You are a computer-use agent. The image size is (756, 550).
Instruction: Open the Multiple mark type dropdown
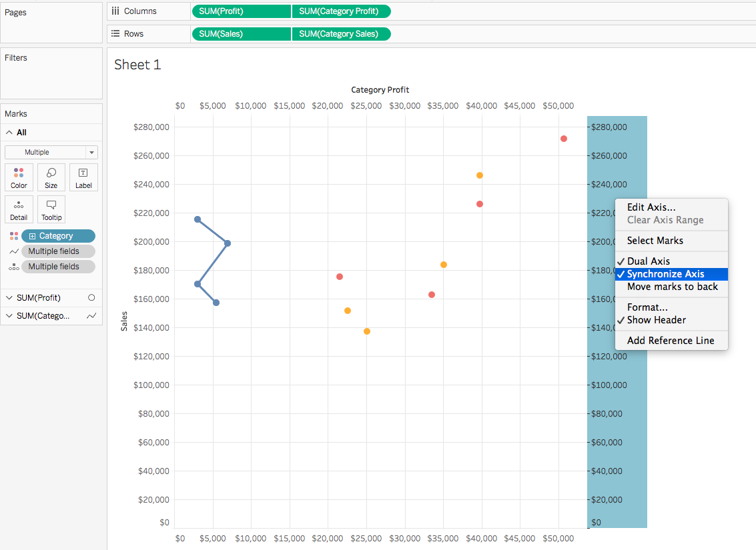click(51, 152)
